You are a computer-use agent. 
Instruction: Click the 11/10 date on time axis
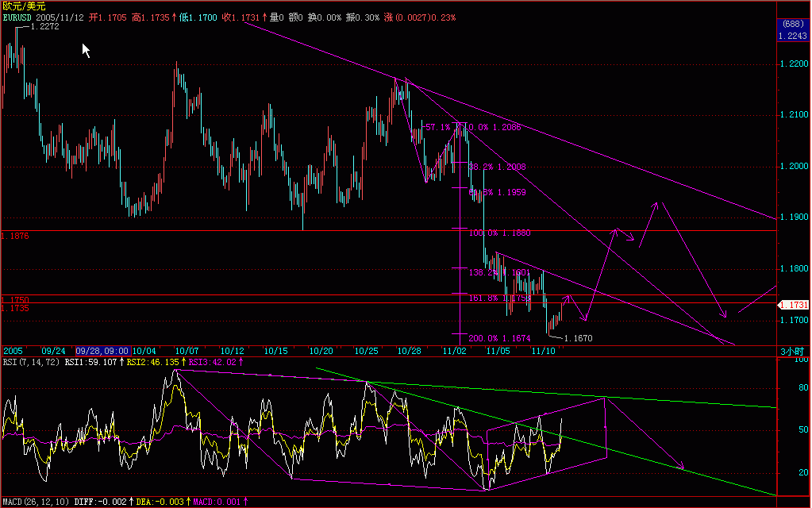coord(543,351)
